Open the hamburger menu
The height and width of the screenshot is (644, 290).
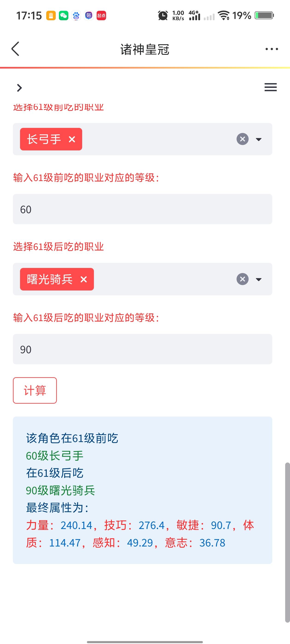coord(270,87)
